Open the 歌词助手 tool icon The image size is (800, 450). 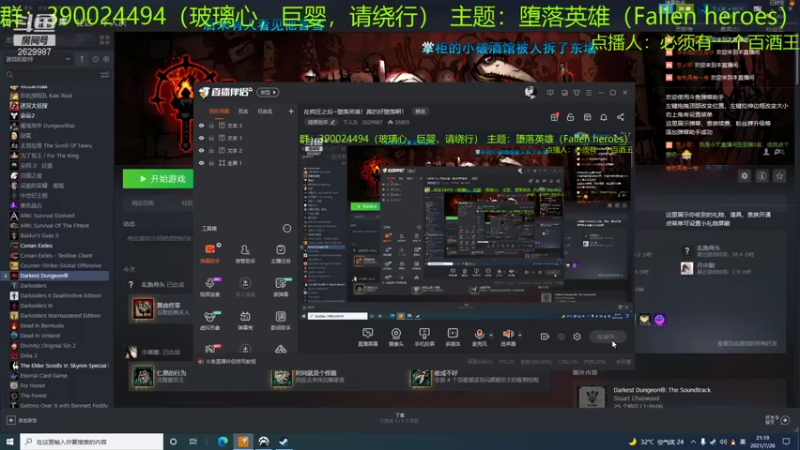click(281, 320)
